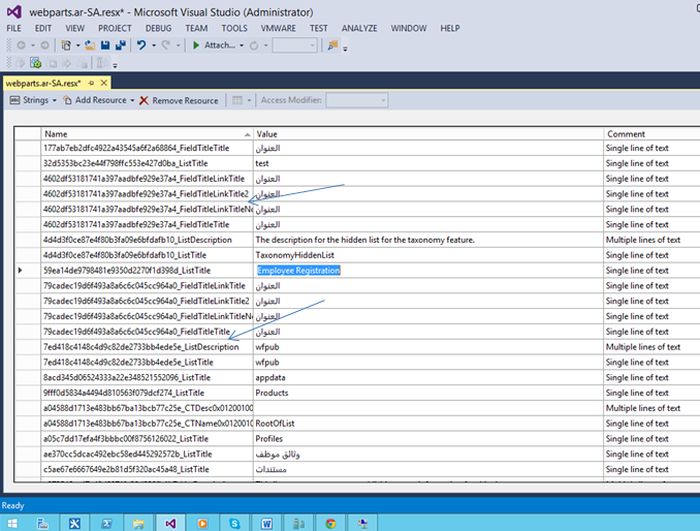Expand the Add Resource dropdown arrow
This screenshot has width=700, height=531.
132,100
